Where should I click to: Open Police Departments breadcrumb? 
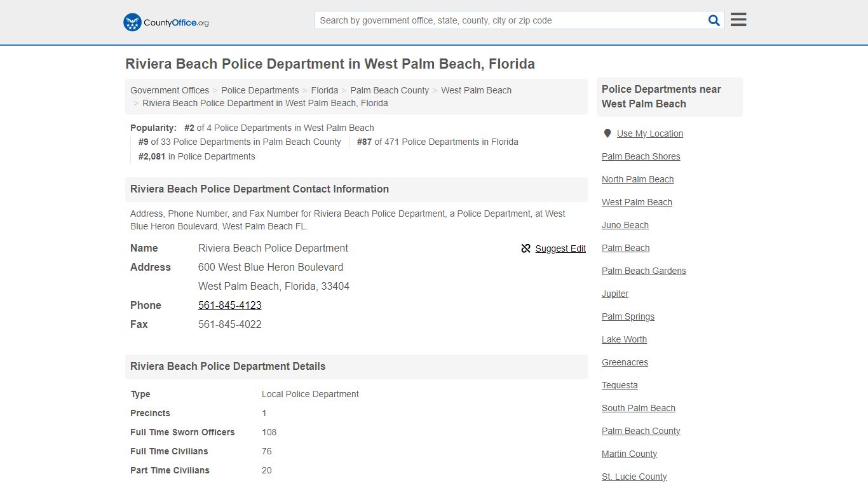point(260,90)
